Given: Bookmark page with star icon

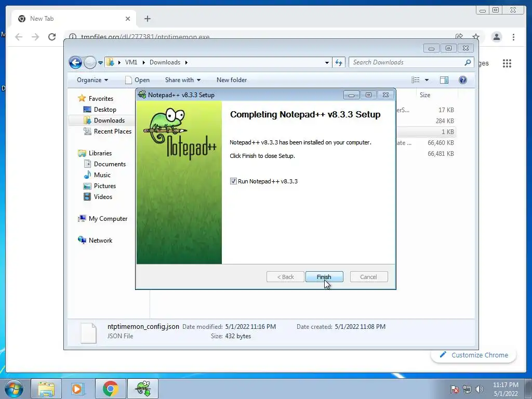Looking at the screenshot, I should [476, 37].
